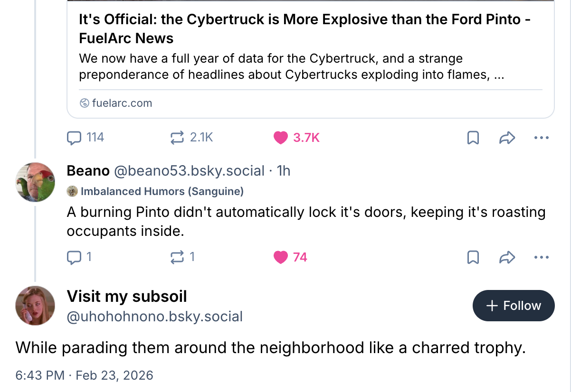The height and width of the screenshot is (392, 571).
Task: Open the @uhohohnono.bsky.social handle
Action: click(x=155, y=317)
